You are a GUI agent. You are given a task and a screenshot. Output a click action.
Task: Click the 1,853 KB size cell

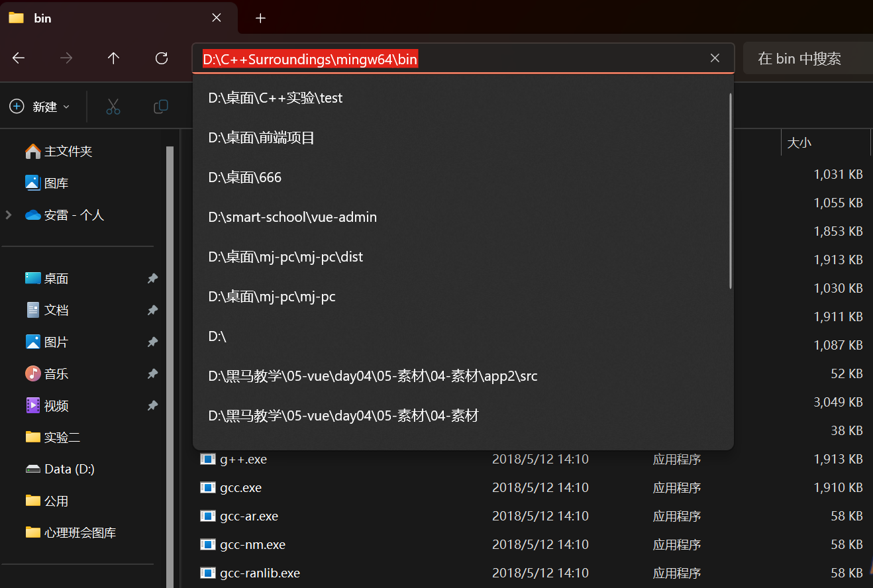tap(838, 231)
